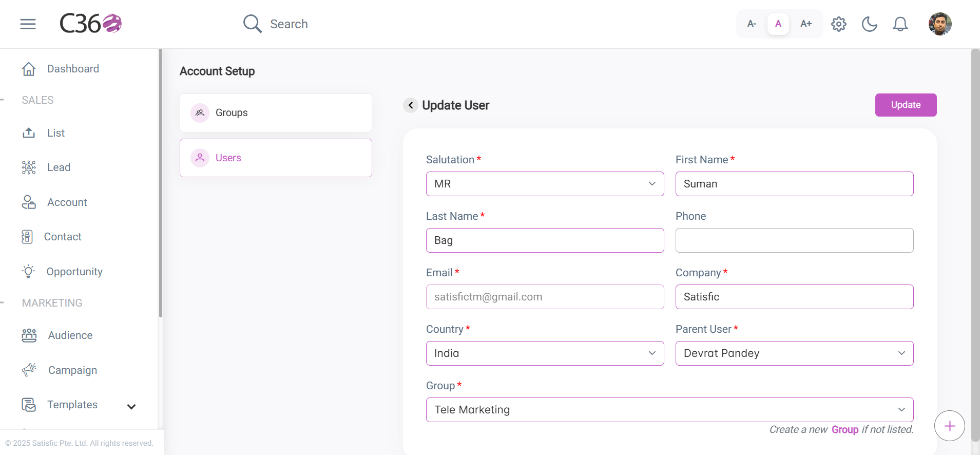This screenshot has height=455, width=980.
Task: Open the Country dropdown showing India
Action: pos(545,353)
